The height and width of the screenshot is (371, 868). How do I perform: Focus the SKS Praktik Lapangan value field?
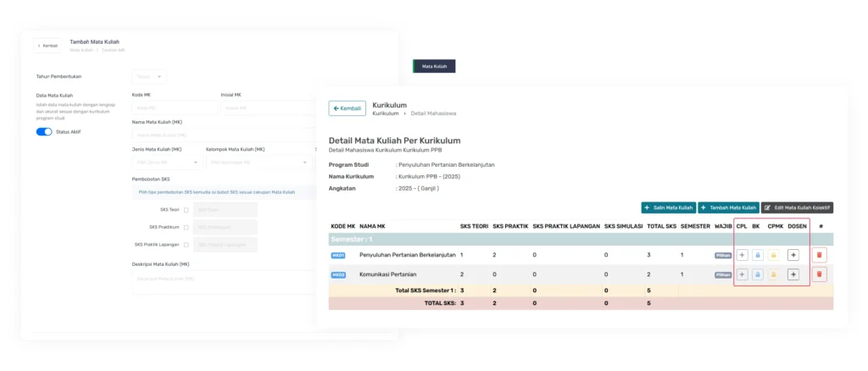click(x=225, y=245)
